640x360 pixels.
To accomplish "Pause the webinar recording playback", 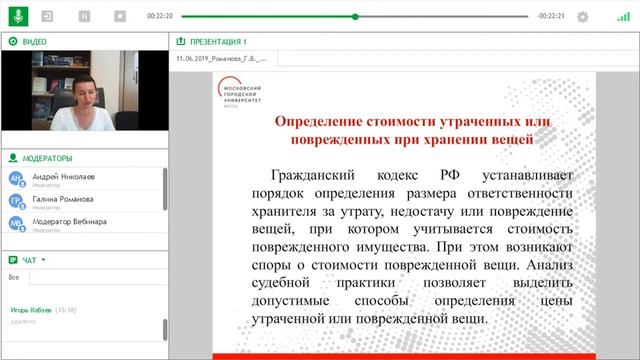I will pyautogui.click(x=84, y=16).
